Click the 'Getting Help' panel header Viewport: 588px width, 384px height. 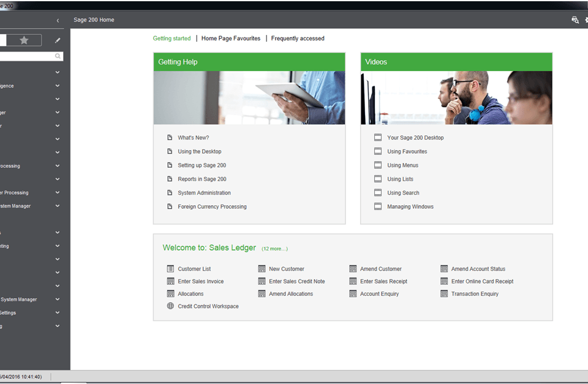tap(249, 62)
